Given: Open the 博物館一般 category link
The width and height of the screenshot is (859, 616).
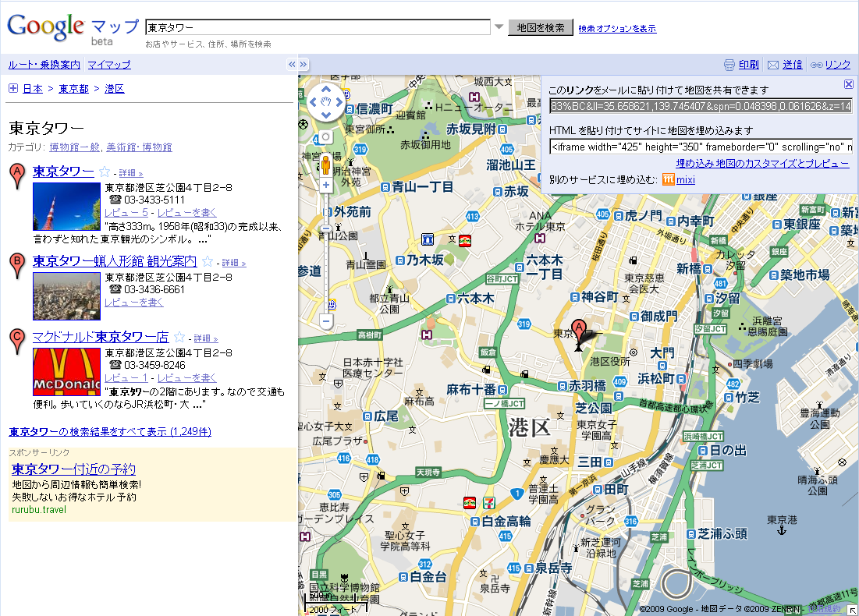Looking at the screenshot, I should pos(74,147).
